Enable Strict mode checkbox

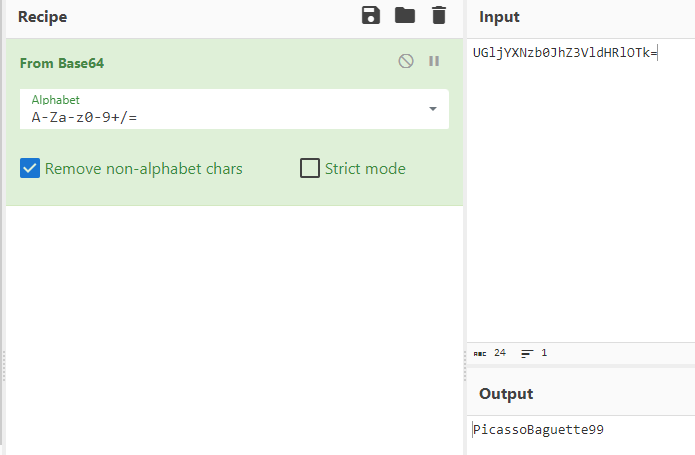310,168
